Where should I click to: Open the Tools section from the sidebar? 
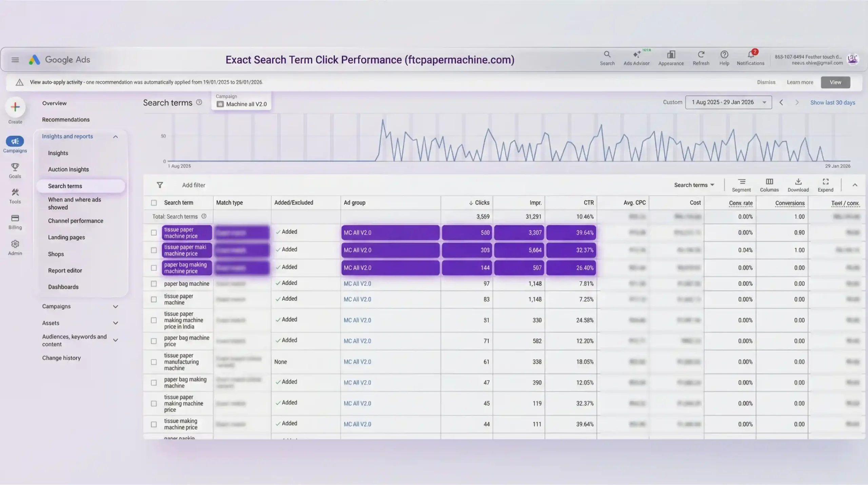point(15,196)
